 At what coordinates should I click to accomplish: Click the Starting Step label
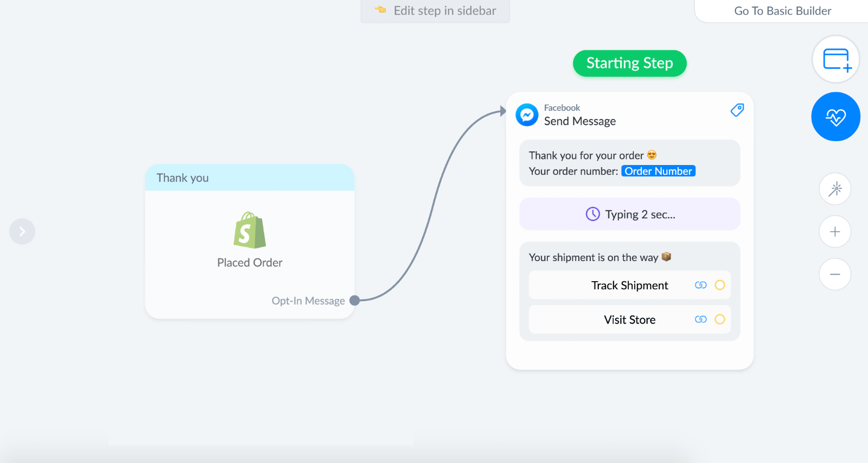point(630,64)
